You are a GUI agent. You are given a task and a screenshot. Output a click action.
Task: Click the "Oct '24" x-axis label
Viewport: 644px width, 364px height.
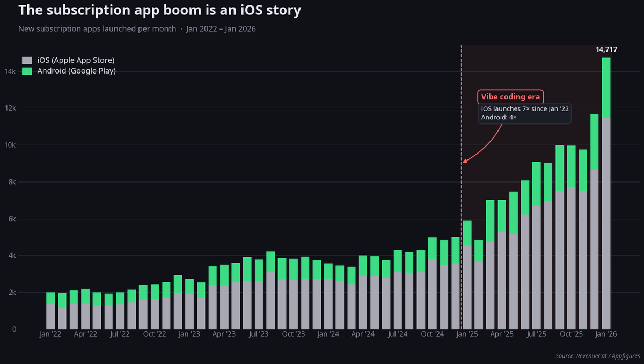(x=433, y=334)
